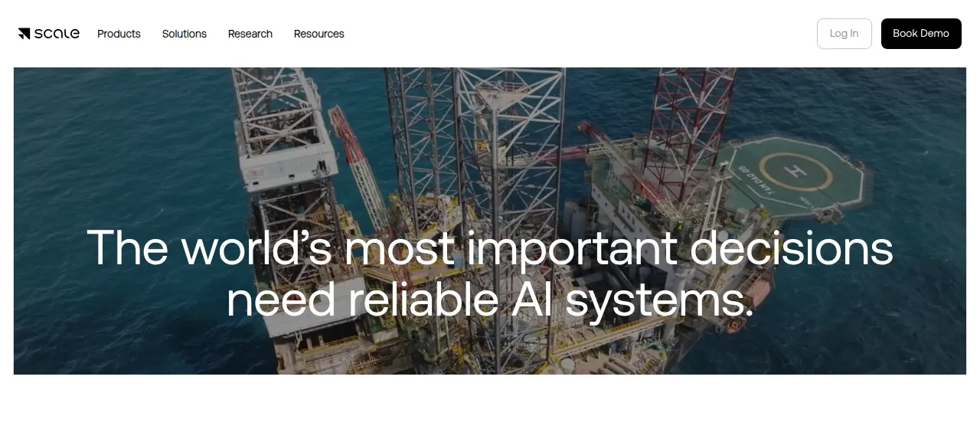Click the Book Demo button
The image size is (980, 442).
click(x=921, y=34)
